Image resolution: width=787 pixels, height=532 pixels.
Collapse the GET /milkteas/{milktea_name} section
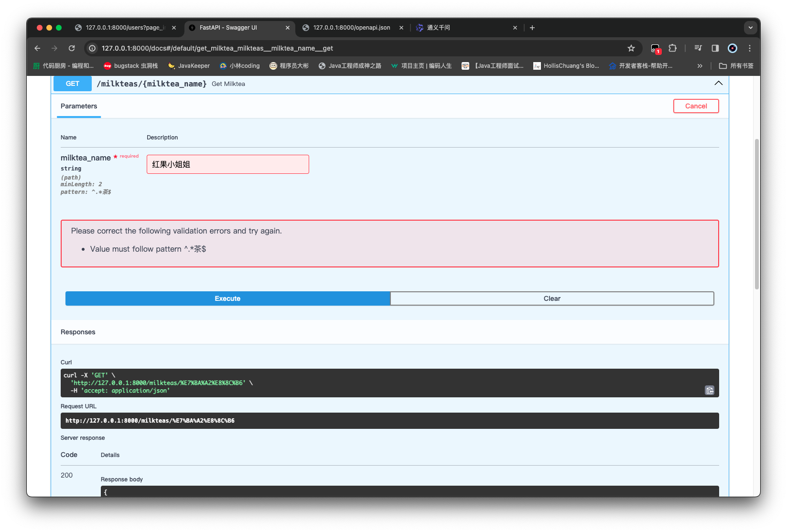pos(718,83)
